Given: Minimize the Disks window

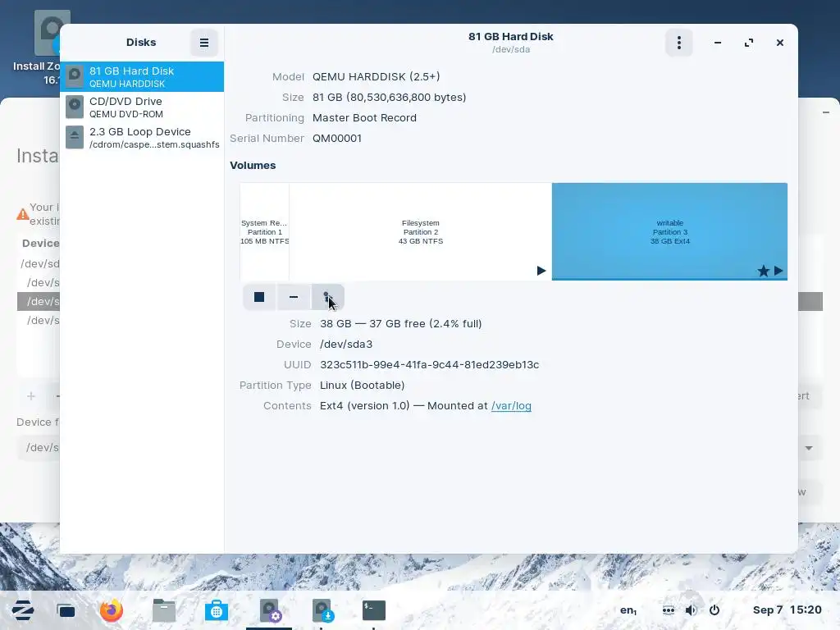Looking at the screenshot, I should click(718, 43).
